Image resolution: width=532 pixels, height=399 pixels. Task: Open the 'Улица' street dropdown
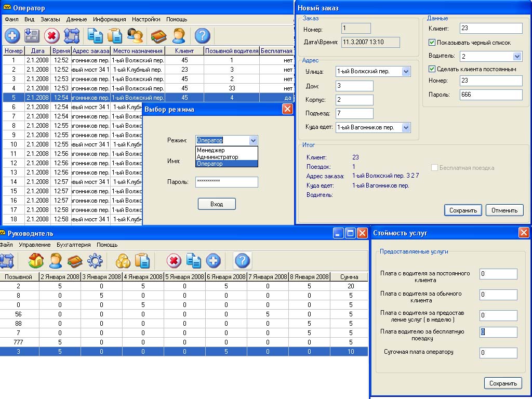(406, 72)
